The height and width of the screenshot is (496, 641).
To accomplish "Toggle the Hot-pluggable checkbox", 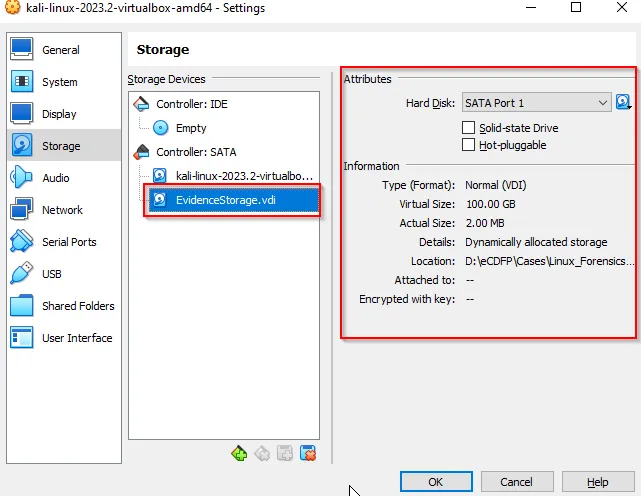I will pos(468,145).
